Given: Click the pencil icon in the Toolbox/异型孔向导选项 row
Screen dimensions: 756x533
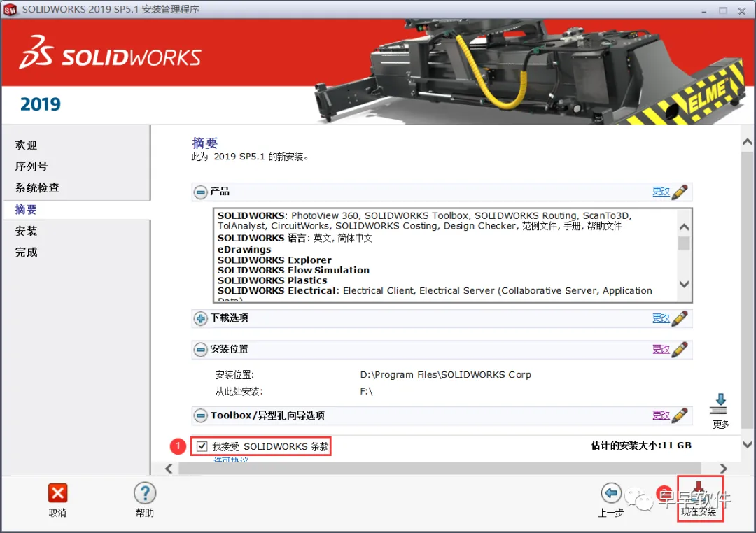Looking at the screenshot, I should tap(679, 415).
